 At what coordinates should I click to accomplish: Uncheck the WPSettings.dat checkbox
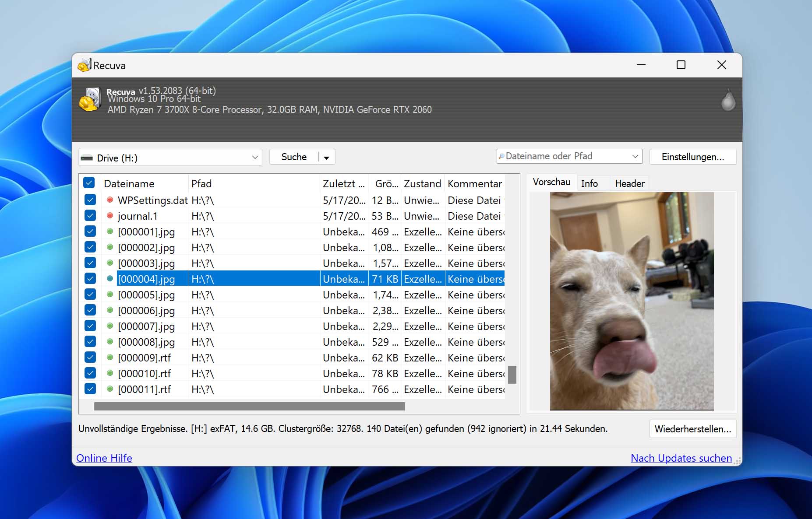[x=90, y=200]
